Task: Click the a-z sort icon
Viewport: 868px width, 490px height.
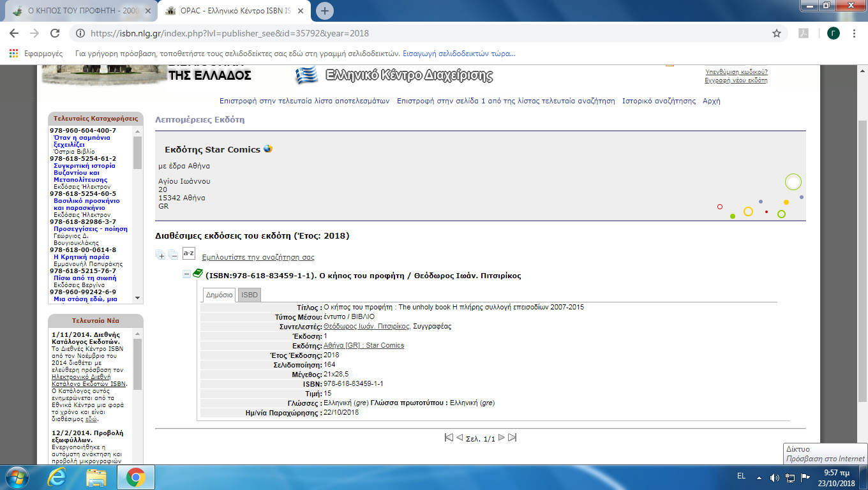Action: [x=189, y=253]
